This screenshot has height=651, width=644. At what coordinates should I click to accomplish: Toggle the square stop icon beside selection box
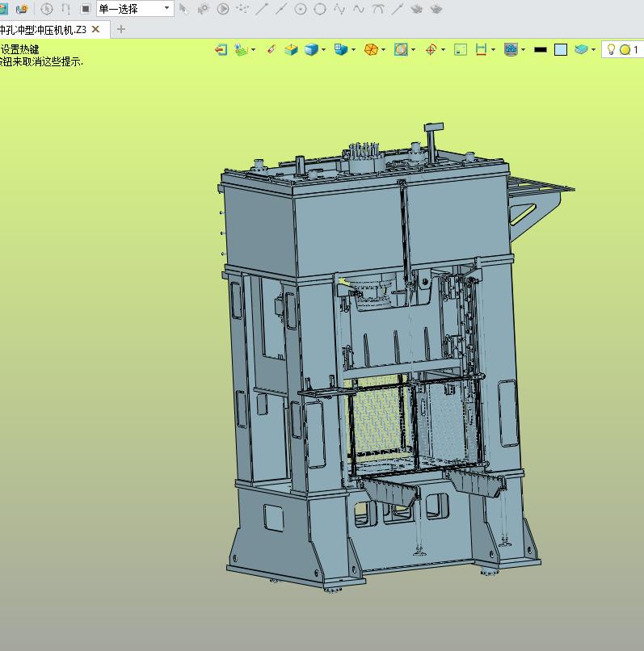click(x=86, y=9)
